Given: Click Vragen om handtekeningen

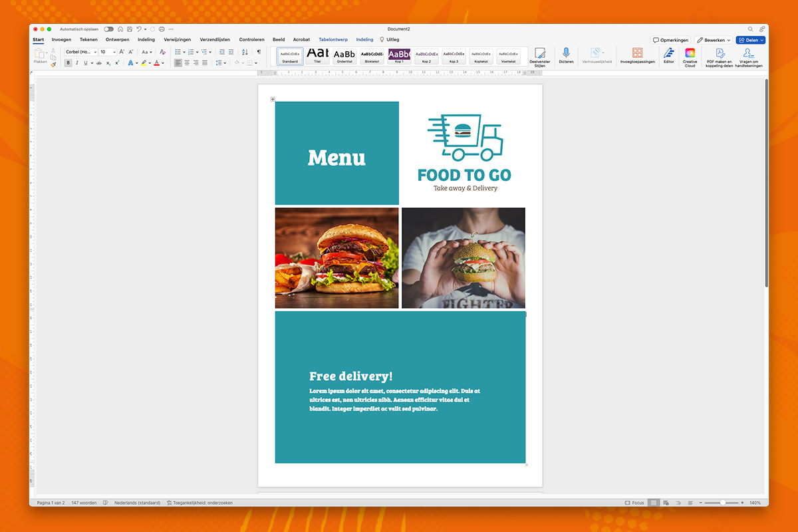Looking at the screenshot, I should 749,58.
